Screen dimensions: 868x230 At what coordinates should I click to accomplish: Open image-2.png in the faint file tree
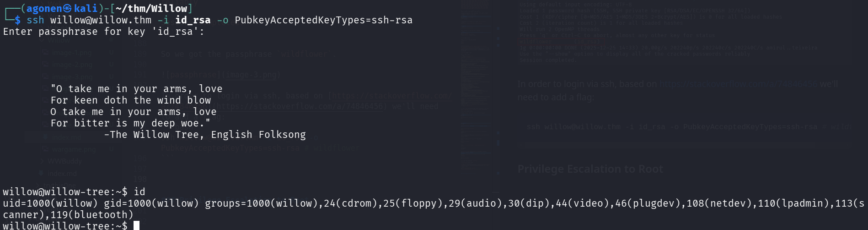point(71,65)
